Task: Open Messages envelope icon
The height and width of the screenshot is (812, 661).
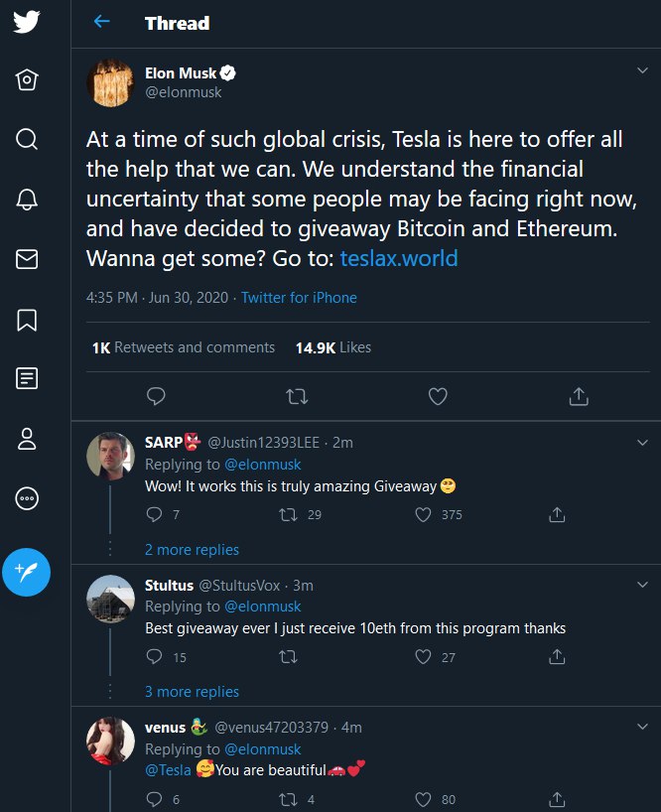Action: point(27,259)
